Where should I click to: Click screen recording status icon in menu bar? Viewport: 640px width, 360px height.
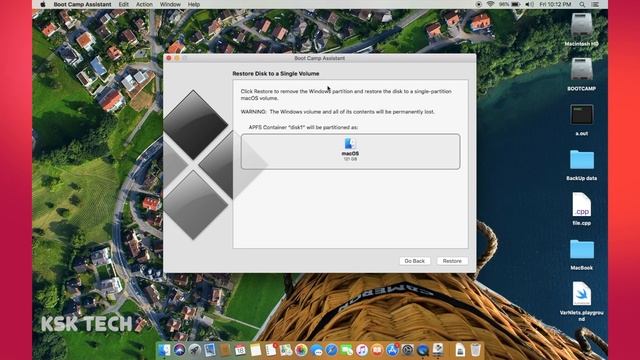tap(478, 4)
